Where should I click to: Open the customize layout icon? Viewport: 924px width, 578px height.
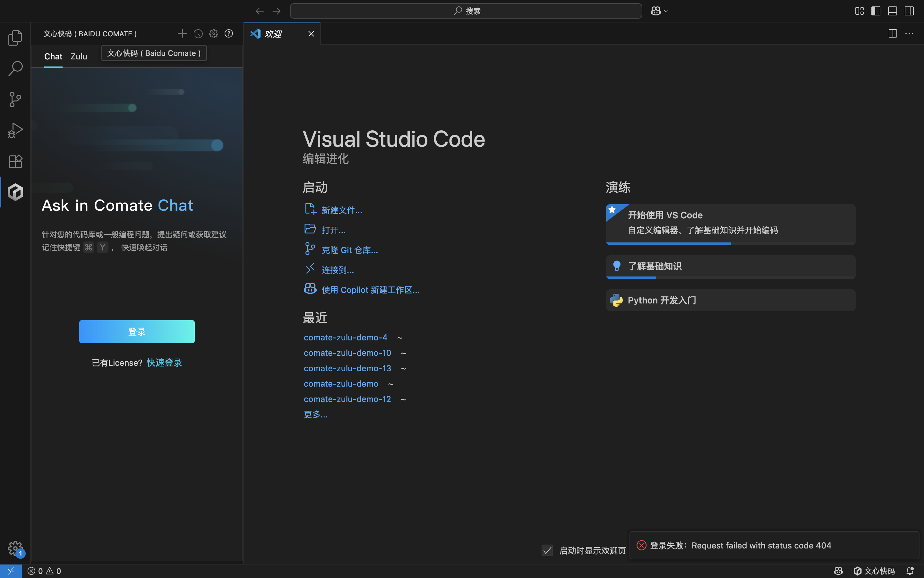coord(859,11)
